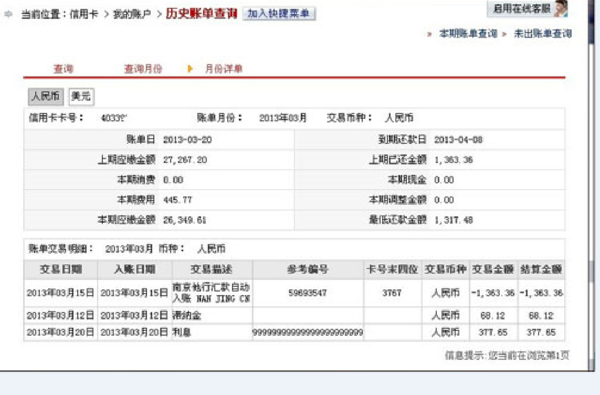Click the 交易描述 column header
The image size is (600, 395).
(x=212, y=269)
